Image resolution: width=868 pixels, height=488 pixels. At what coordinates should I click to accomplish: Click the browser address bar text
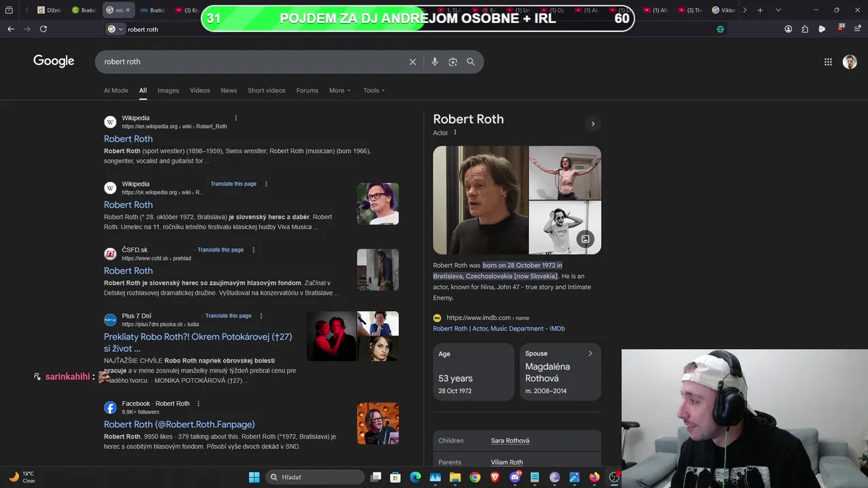click(143, 29)
